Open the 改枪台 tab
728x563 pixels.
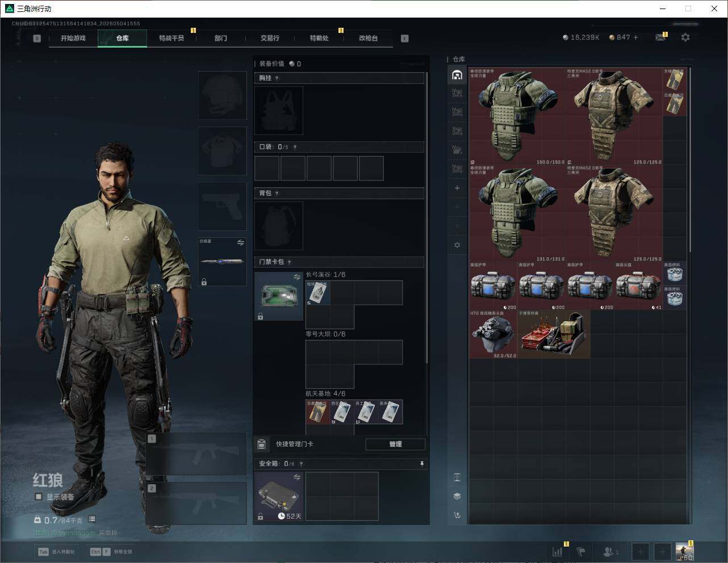pos(368,38)
